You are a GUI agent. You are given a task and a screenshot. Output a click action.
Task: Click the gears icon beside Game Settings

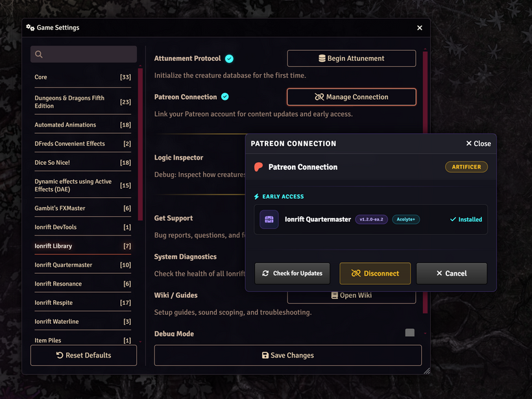pyautogui.click(x=30, y=28)
